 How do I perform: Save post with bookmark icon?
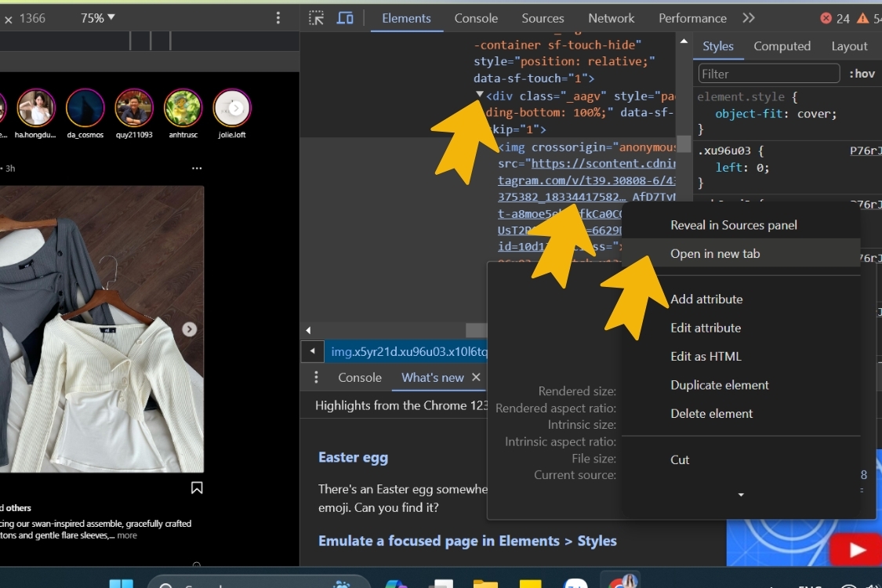[x=196, y=488]
